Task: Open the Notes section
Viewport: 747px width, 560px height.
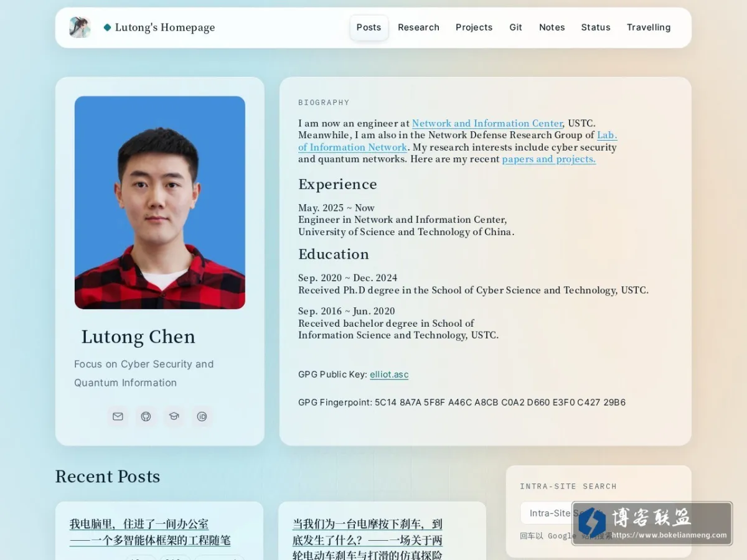Action: pos(552,27)
